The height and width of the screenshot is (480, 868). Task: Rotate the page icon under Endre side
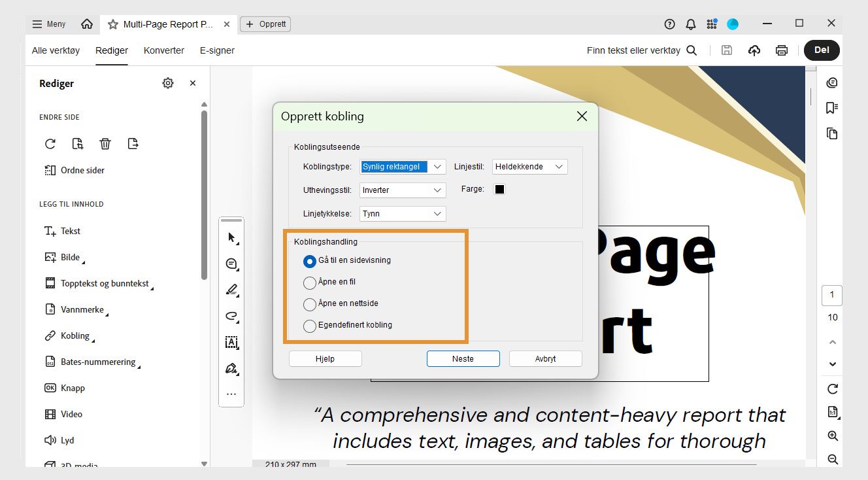50,144
